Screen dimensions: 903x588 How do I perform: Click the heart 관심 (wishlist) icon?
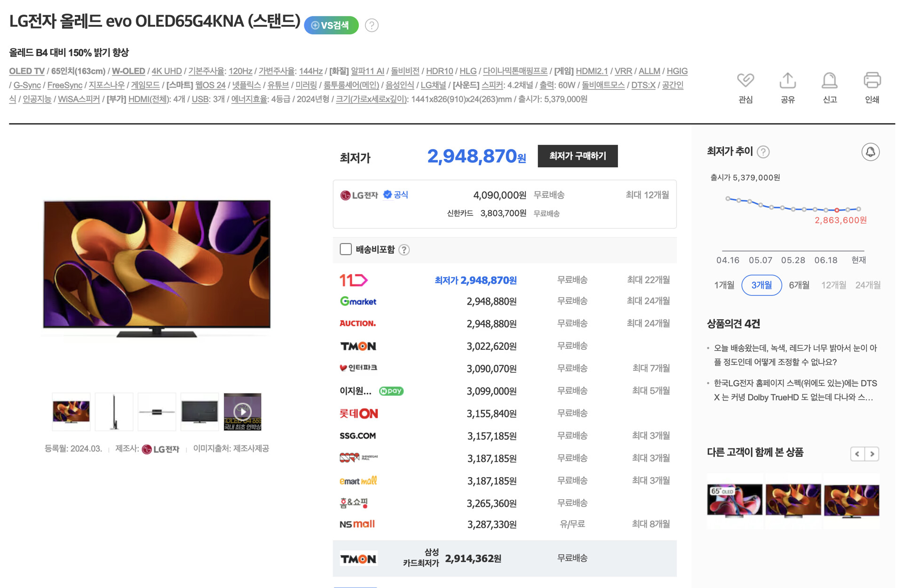tap(745, 81)
